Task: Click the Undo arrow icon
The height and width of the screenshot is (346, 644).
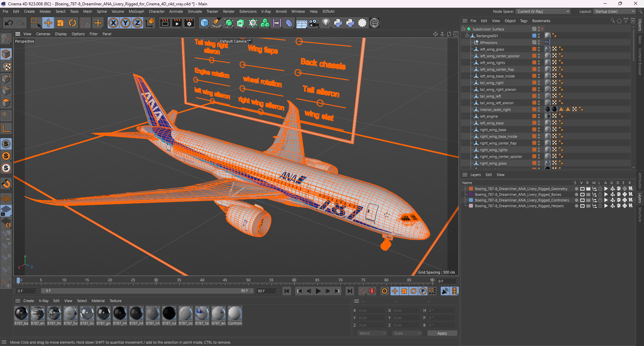Action: [9, 23]
